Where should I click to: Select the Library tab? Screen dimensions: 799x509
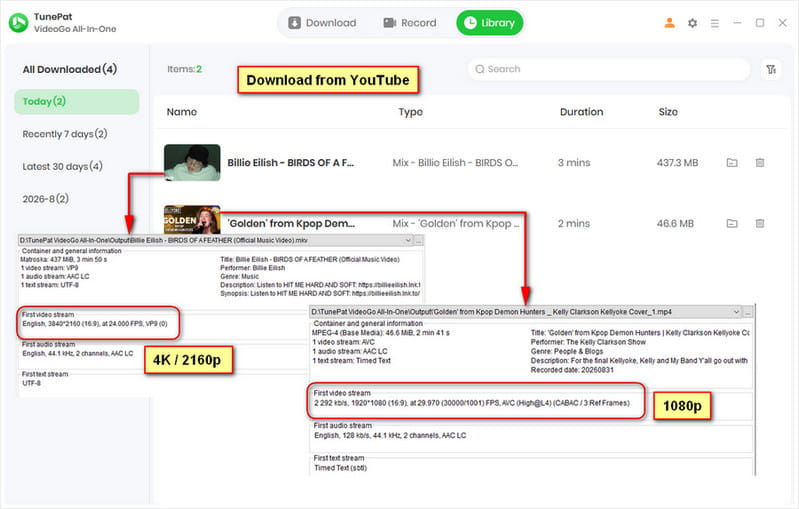coord(489,23)
